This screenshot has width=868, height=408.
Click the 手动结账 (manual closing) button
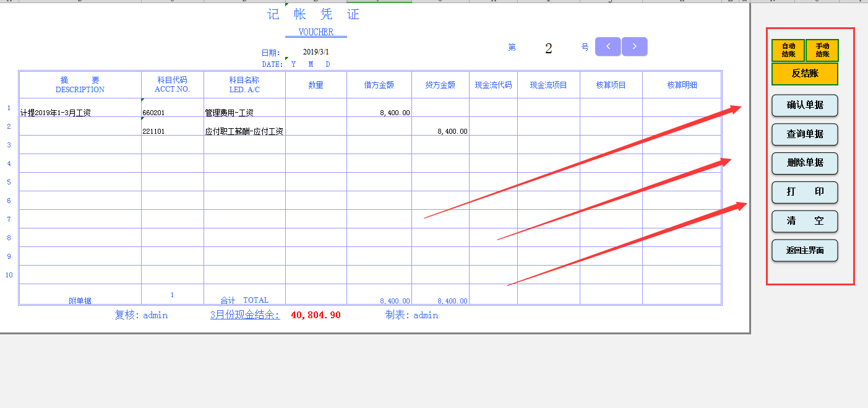point(823,50)
